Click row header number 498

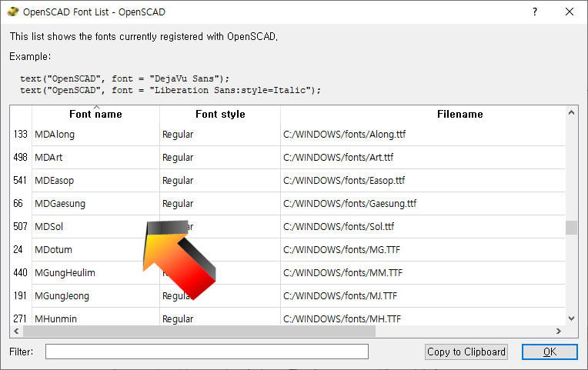pyautogui.click(x=21, y=158)
